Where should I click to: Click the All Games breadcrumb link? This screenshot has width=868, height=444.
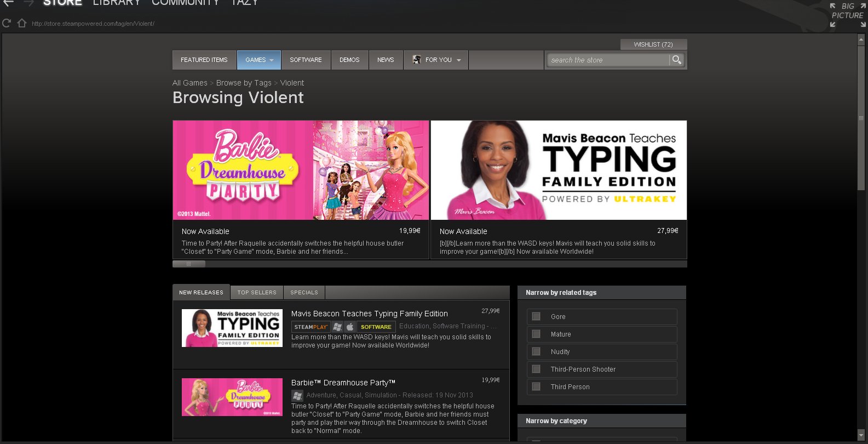coord(190,83)
